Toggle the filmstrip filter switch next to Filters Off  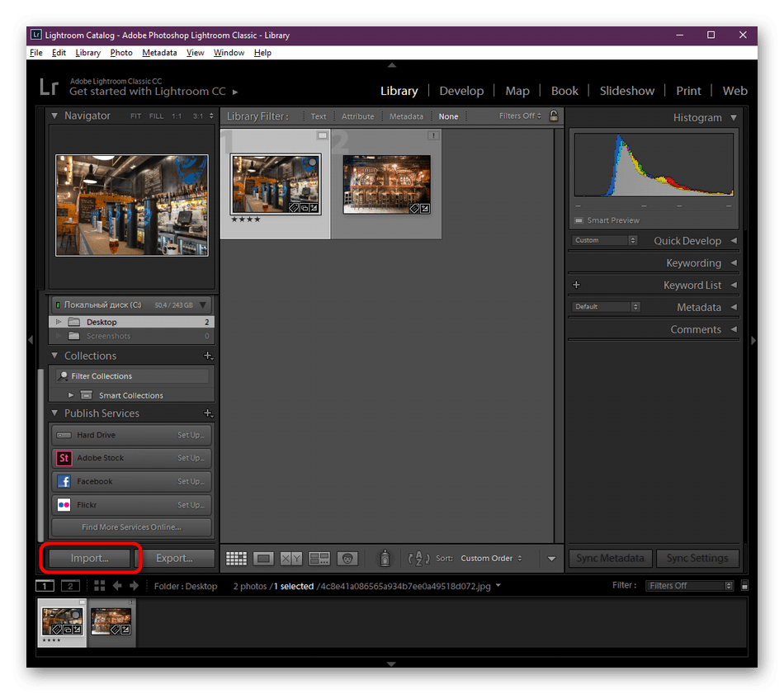pos(744,586)
